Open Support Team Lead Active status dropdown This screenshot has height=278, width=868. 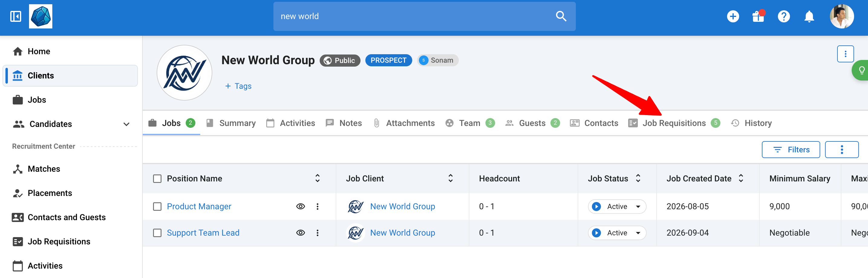click(617, 233)
